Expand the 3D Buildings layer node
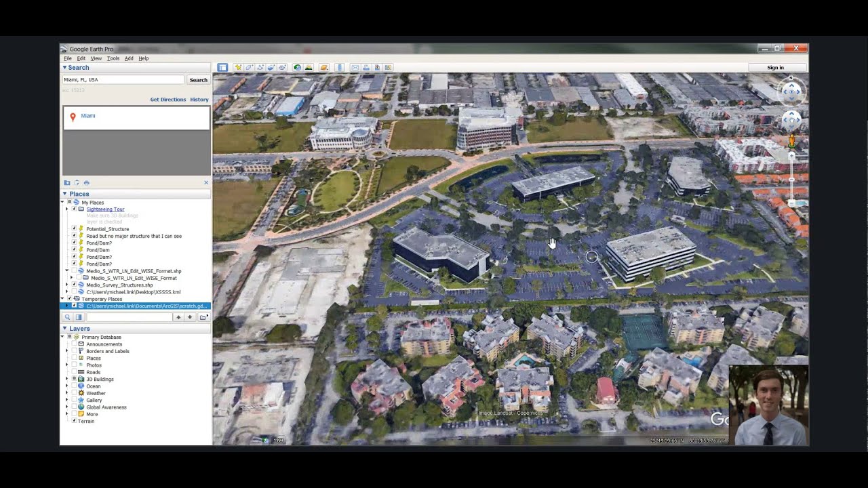Screen dimensions: 868x488 (x=66, y=379)
